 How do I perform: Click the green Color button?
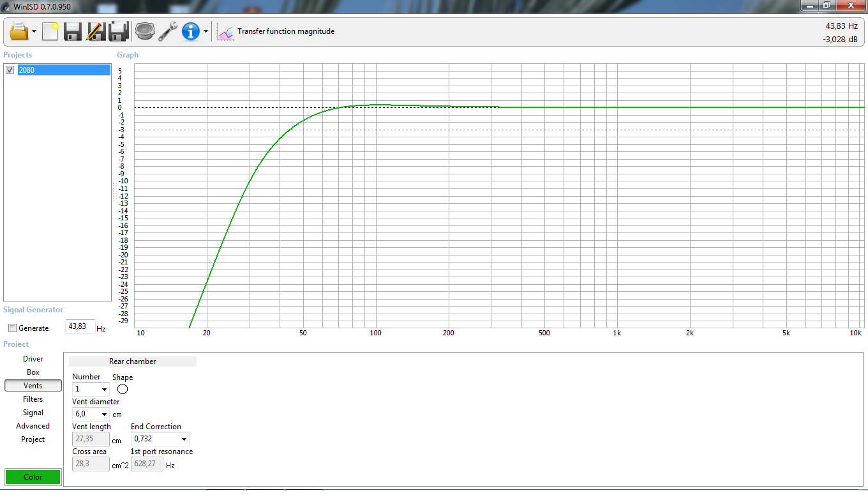pos(33,477)
